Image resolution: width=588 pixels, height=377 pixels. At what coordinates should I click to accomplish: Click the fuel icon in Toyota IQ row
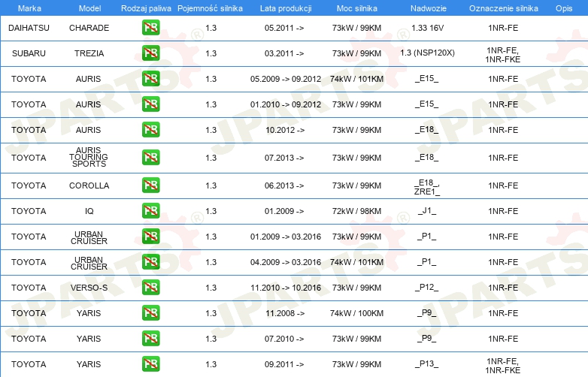click(150, 210)
